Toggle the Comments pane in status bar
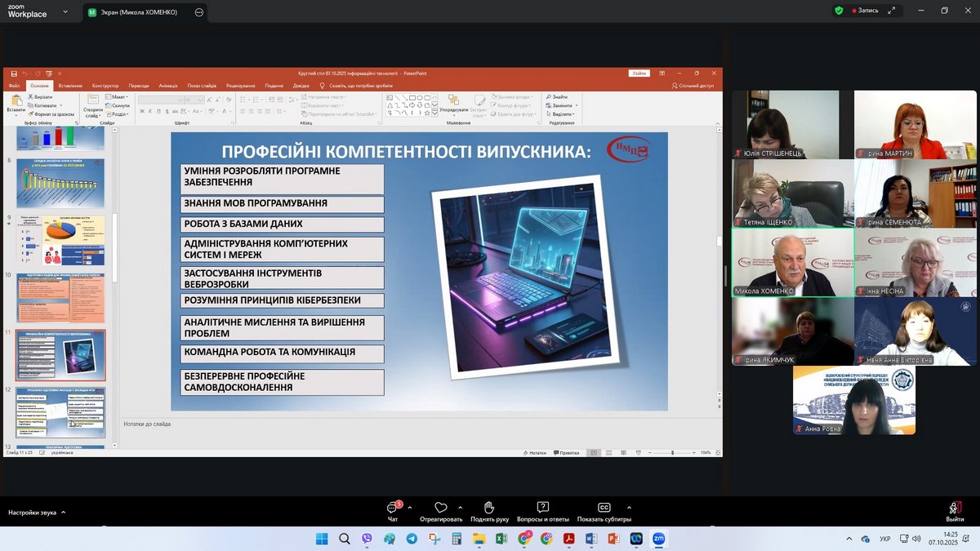This screenshot has height=551, width=980. [x=568, y=452]
